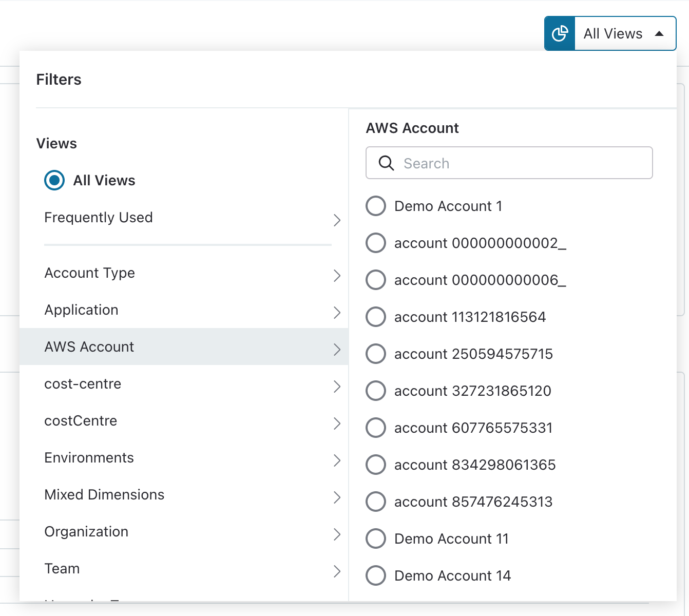Click account 250594575715 label
The height and width of the screenshot is (616, 689).
point(473,354)
